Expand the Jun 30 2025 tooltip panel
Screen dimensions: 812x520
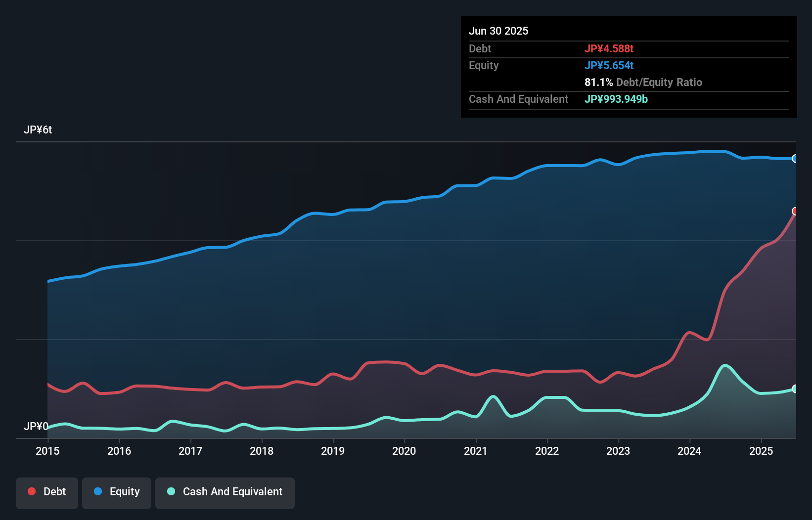pos(499,31)
